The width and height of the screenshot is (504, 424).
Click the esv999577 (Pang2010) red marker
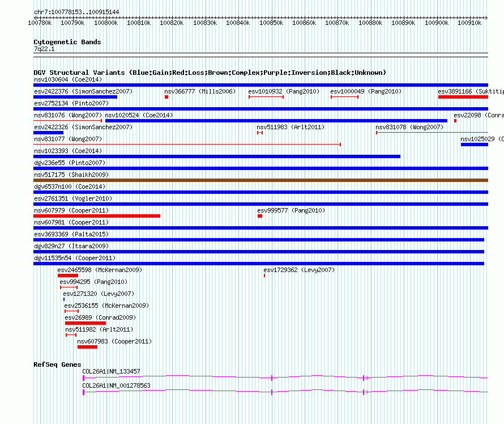(260, 216)
